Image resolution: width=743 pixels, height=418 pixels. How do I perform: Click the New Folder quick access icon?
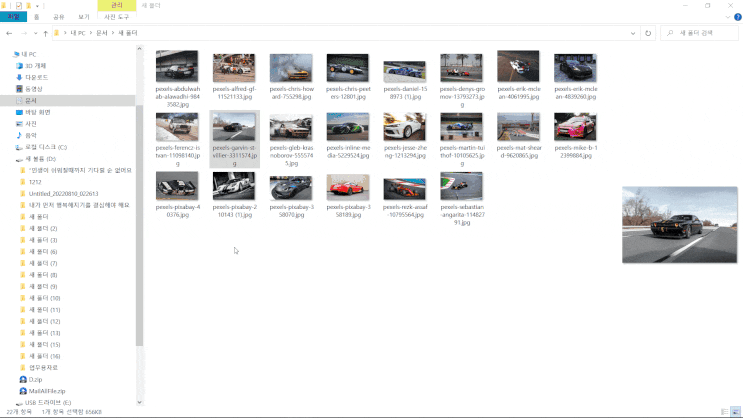click(x=28, y=6)
